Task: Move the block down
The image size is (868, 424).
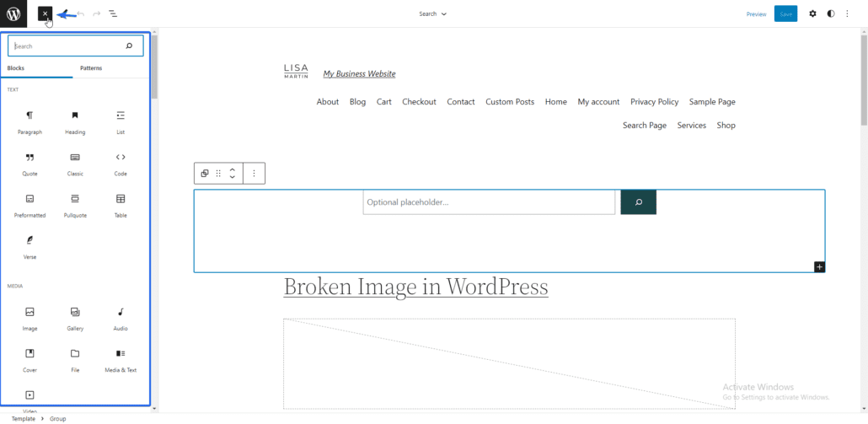Action: point(233,177)
